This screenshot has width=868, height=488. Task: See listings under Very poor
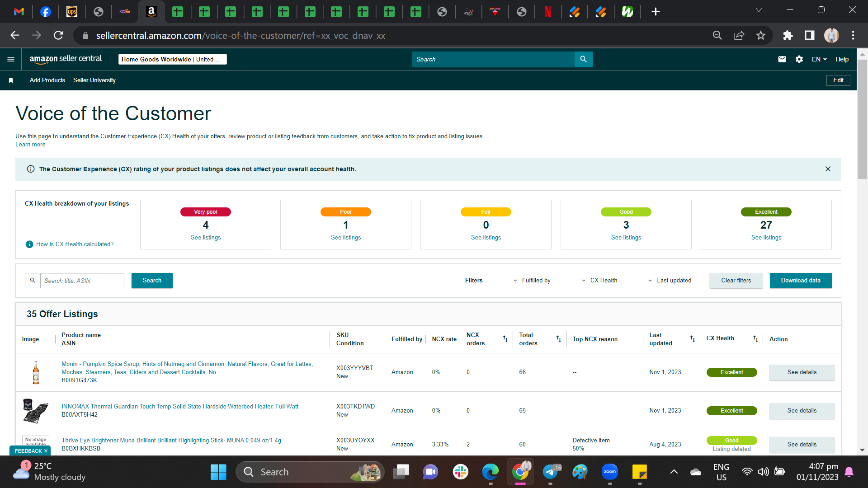(x=206, y=238)
